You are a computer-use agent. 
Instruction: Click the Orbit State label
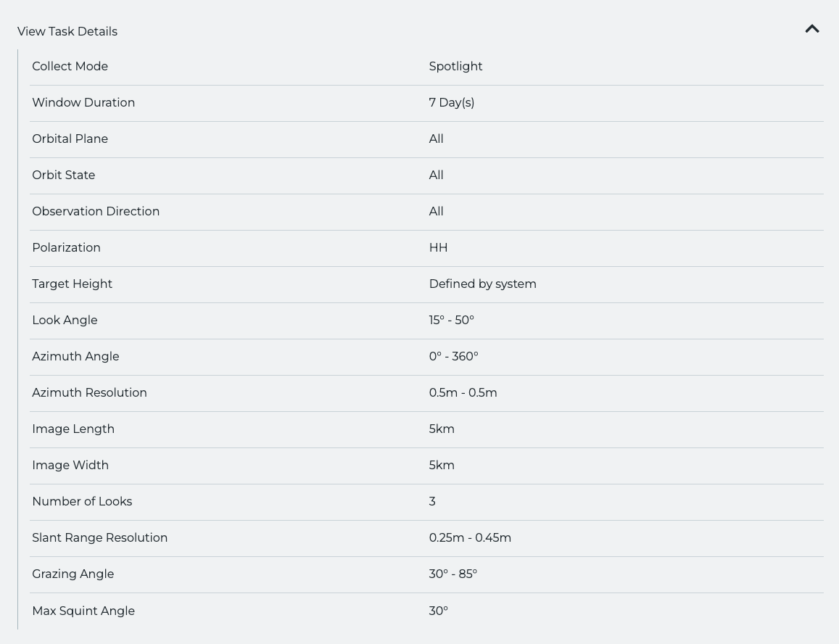tap(64, 175)
